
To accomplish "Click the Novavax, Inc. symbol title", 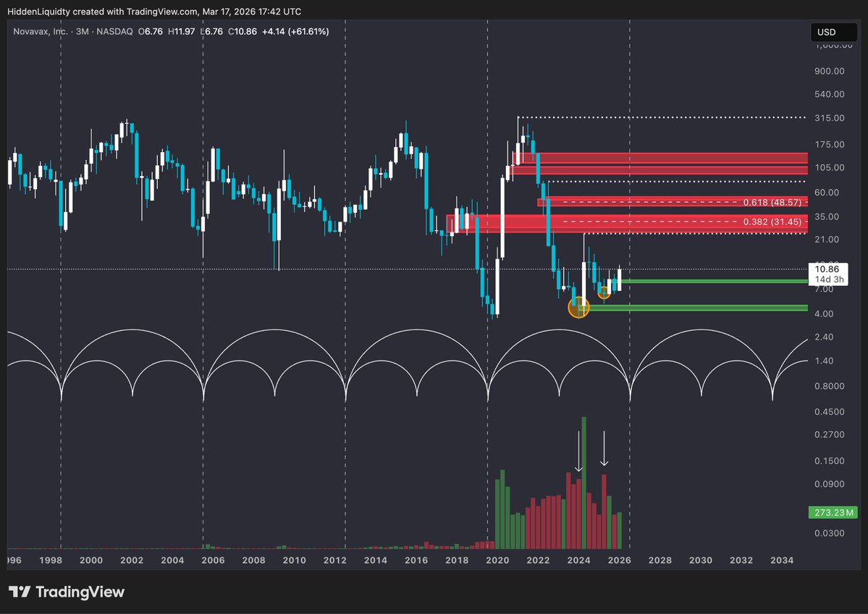I will [x=41, y=32].
